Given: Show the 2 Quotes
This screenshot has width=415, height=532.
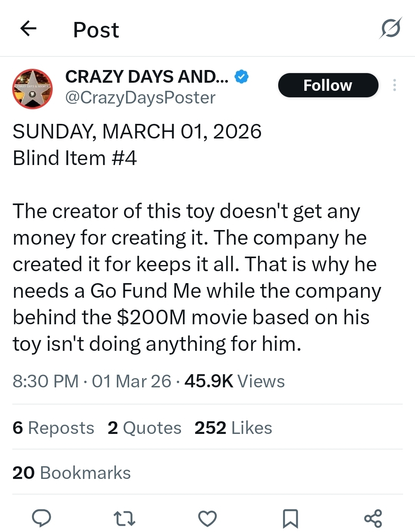Looking at the screenshot, I should click(144, 428).
